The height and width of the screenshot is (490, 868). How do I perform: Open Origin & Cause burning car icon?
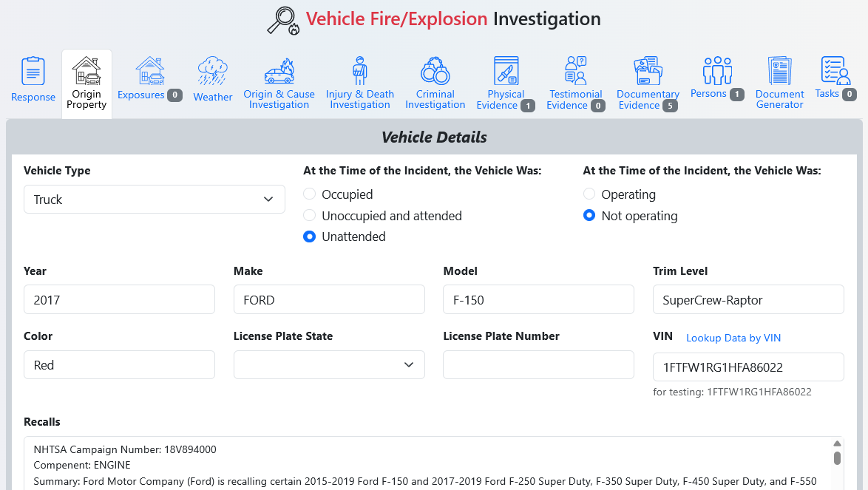point(279,71)
